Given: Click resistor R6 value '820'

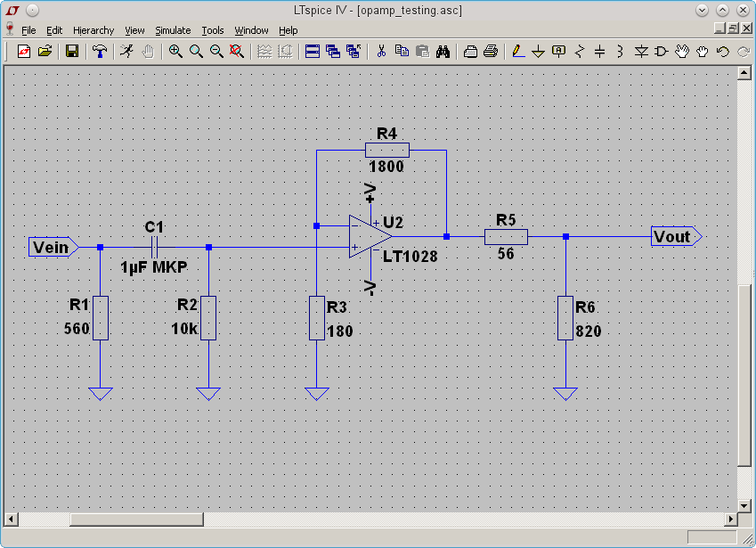Looking at the screenshot, I should coord(589,331).
